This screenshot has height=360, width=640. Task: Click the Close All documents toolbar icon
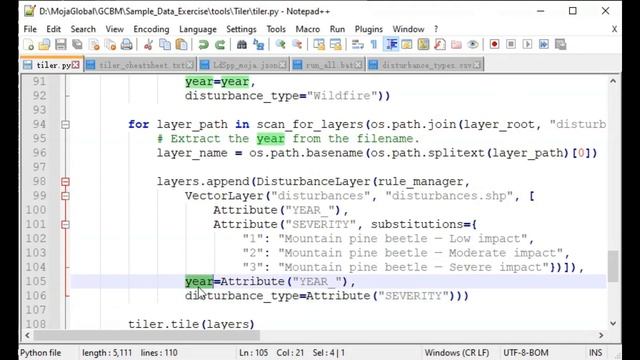[110, 44]
